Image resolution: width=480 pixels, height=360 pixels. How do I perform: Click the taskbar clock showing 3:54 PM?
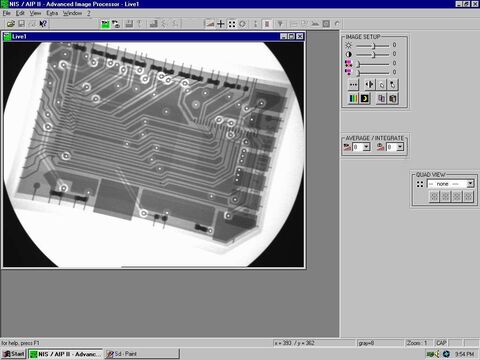coord(464,354)
